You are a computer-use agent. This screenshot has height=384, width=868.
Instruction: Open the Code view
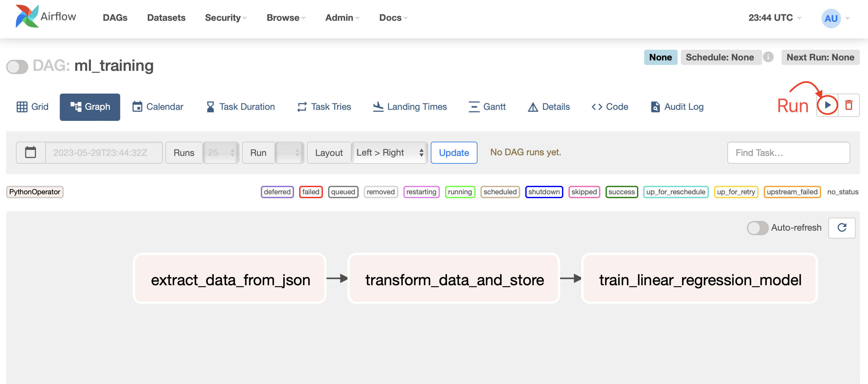tap(609, 107)
